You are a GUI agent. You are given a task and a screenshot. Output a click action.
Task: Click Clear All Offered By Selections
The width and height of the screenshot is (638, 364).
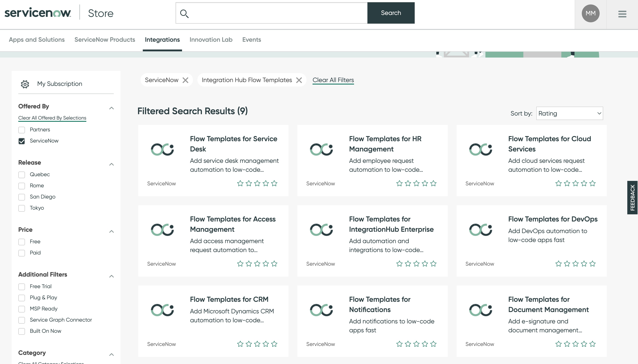(52, 118)
